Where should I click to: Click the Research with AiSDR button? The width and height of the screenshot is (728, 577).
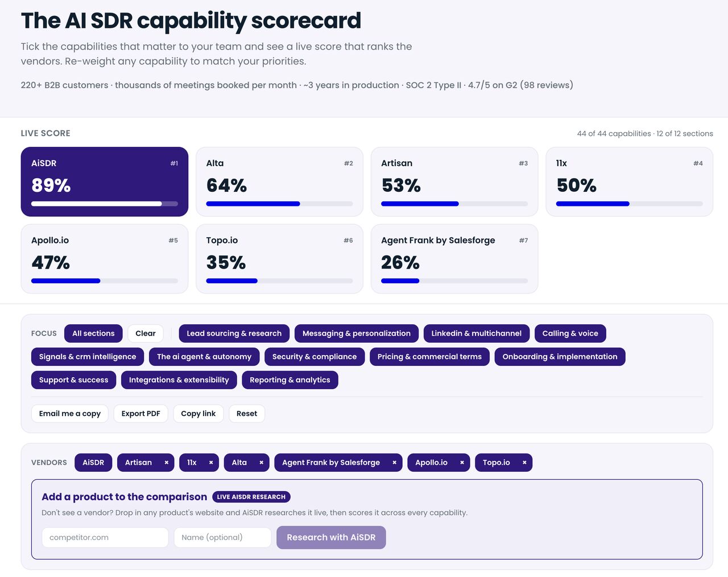[331, 538]
